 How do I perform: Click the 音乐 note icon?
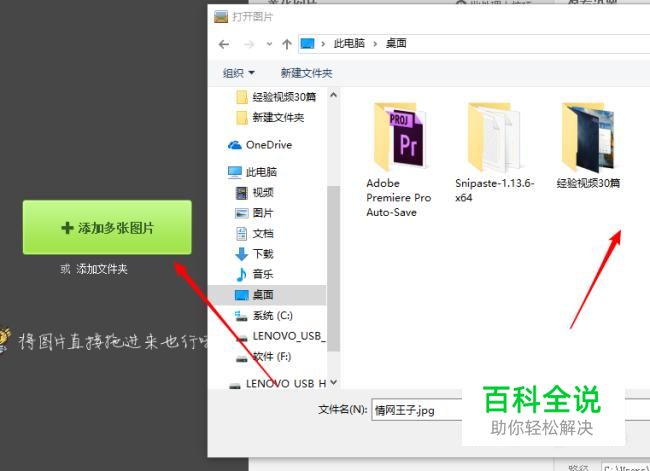coord(241,274)
